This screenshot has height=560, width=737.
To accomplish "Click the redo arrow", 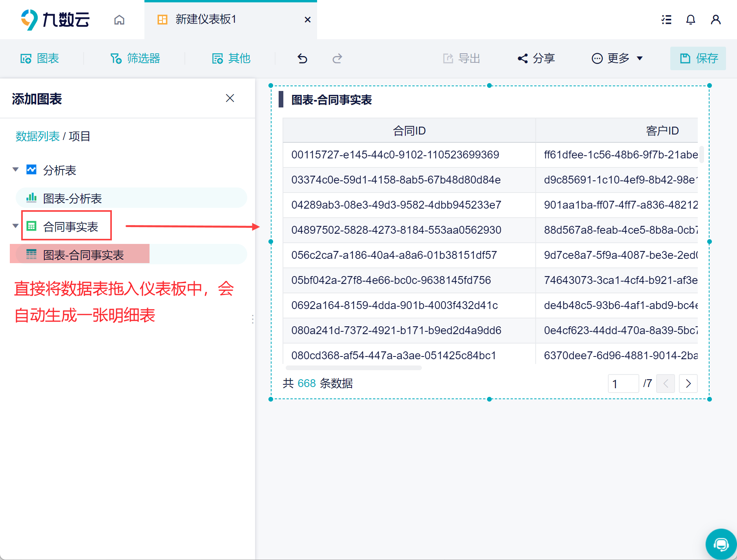I will pos(337,58).
